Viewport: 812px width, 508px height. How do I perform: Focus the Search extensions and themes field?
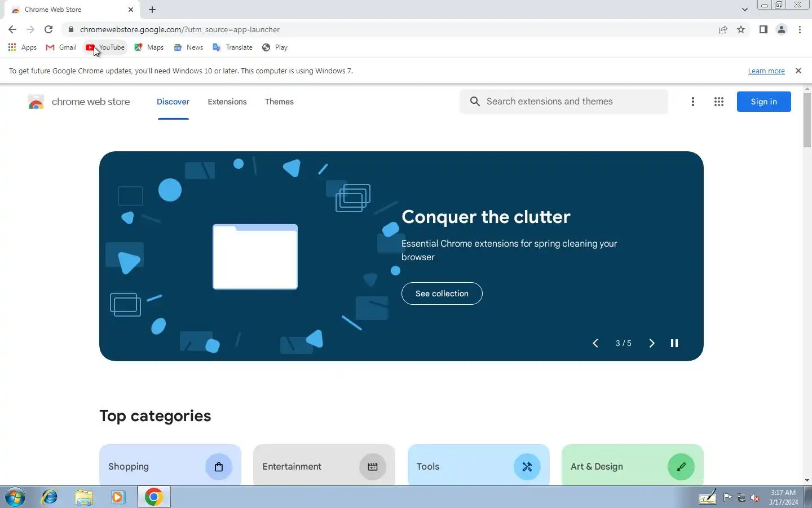564,102
